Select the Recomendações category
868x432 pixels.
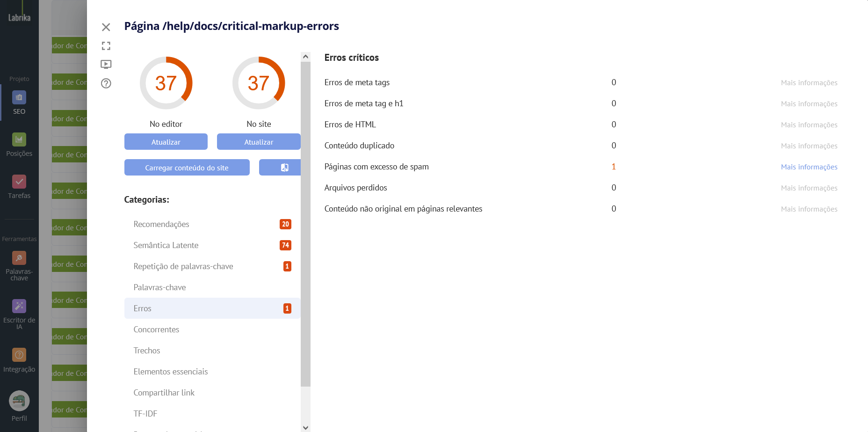pyautogui.click(x=161, y=224)
